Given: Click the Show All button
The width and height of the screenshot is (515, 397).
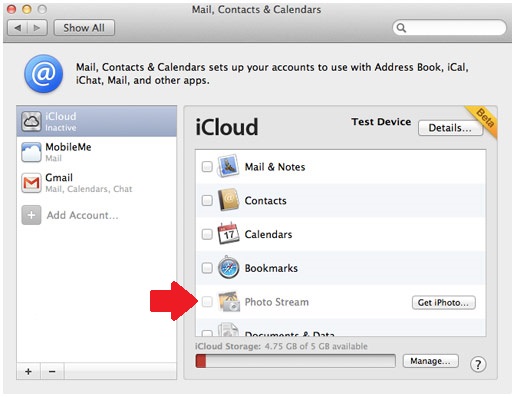Looking at the screenshot, I should [x=84, y=28].
